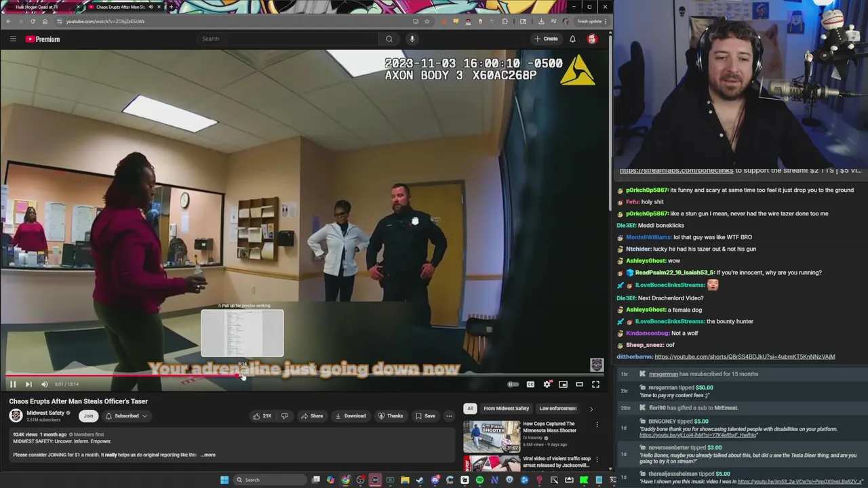Toggle theater mode
This screenshot has height=488, width=868.
tap(579, 384)
